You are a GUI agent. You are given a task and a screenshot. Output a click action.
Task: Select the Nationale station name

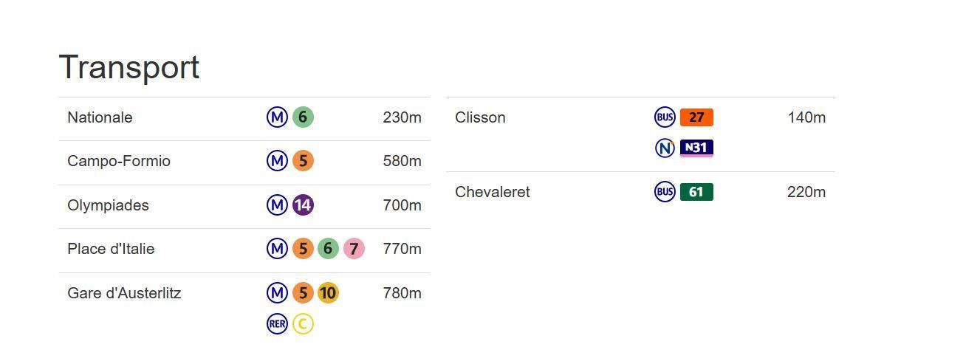pyautogui.click(x=100, y=117)
